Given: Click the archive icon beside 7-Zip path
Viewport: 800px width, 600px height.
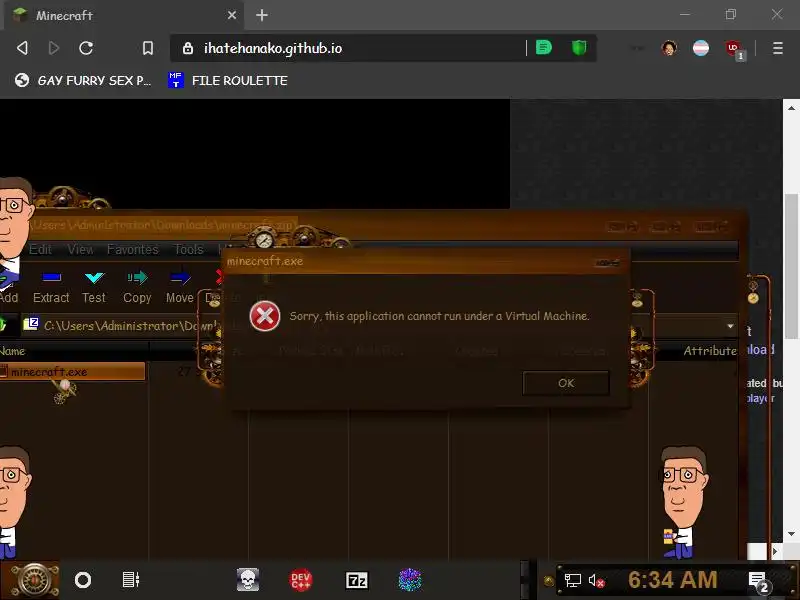Looking at the screenshot, I should (31, 324).
